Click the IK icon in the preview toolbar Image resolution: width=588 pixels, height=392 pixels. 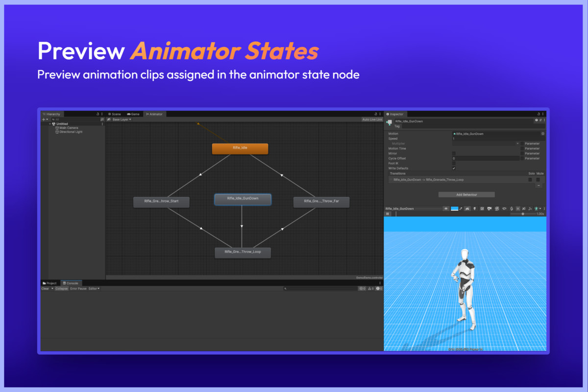pyautogui.click(x=517, y=208)
